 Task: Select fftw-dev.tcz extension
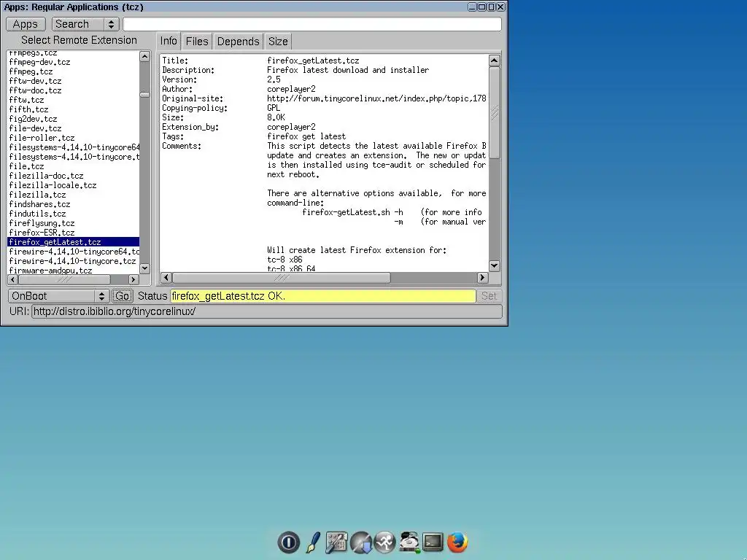74,81
